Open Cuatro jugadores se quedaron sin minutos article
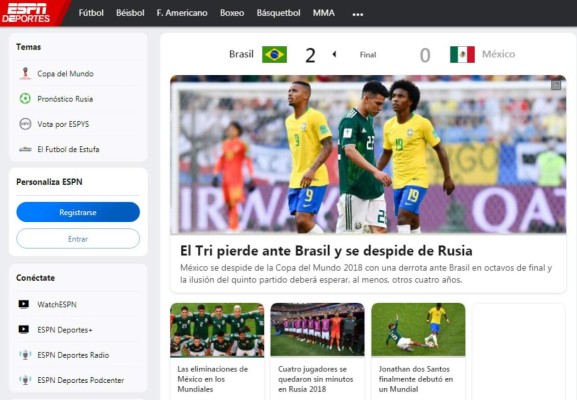Image resolution: width=577 pixels, height=400 pixels. pyautogui.click(x=315, y=379)
